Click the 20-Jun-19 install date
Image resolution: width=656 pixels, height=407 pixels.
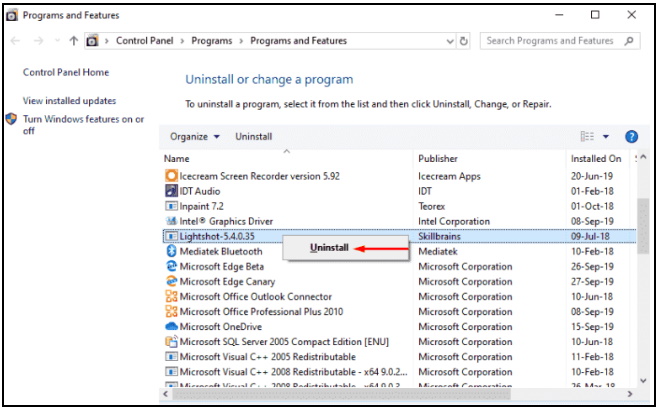[592, 176]
